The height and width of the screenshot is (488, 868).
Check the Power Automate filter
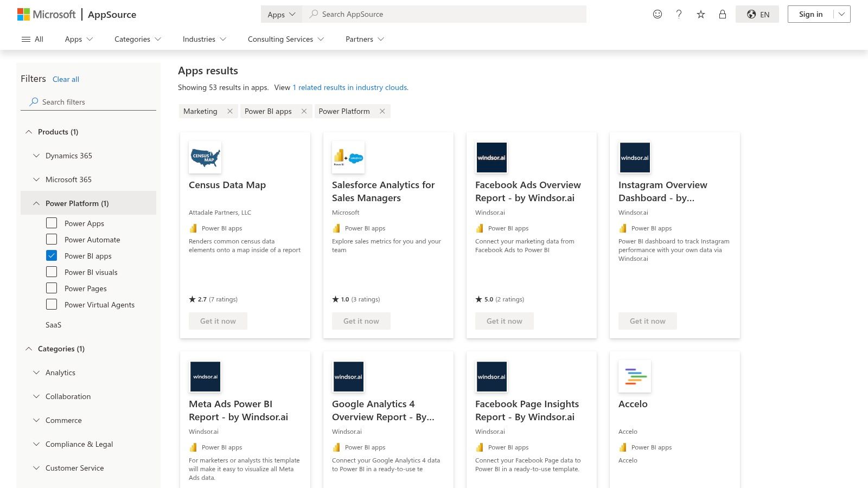pos(52,239)
